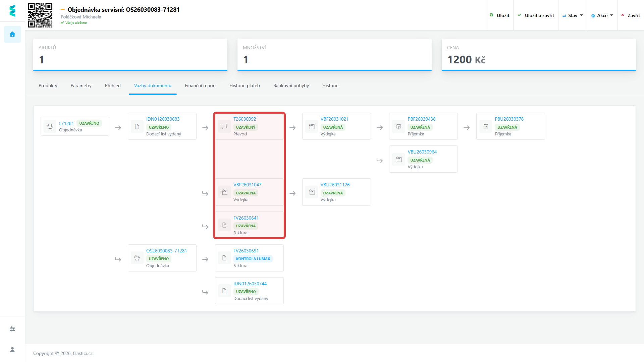Screen dimensions: 644x362
Task: Open the settings sliders icon in sidebar
Action: point(12,329)
